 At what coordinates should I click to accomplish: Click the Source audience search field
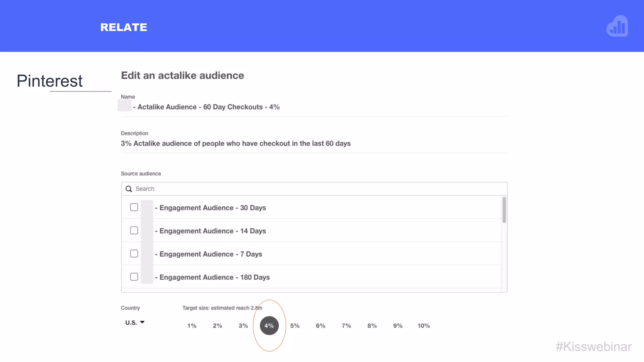tap(314, 189)
